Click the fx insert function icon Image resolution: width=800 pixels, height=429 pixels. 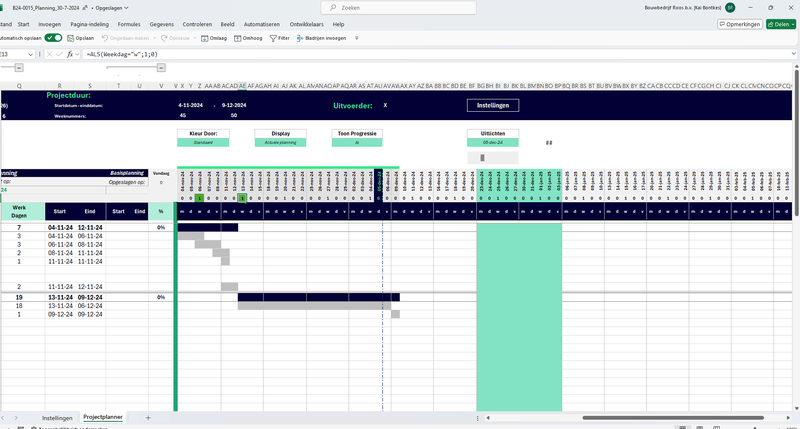[x=70, y=54]
